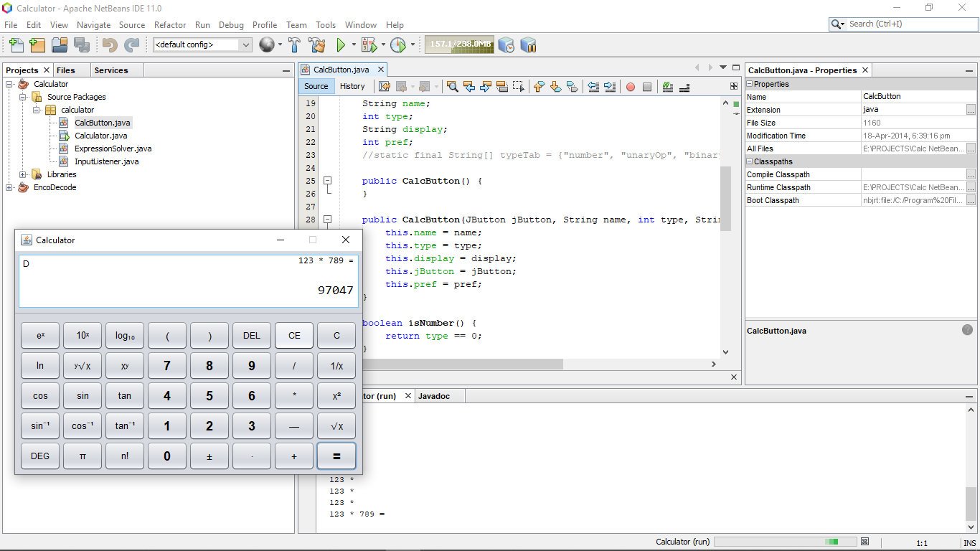Click the equals button in Calculator
The height and width of the screenshot is (551, 980).
[336, 456]
